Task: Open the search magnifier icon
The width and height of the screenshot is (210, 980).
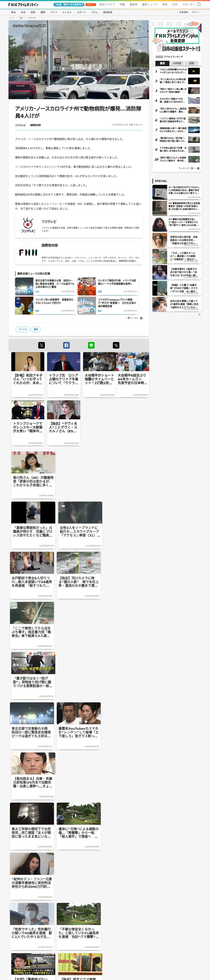Action: 199,5
